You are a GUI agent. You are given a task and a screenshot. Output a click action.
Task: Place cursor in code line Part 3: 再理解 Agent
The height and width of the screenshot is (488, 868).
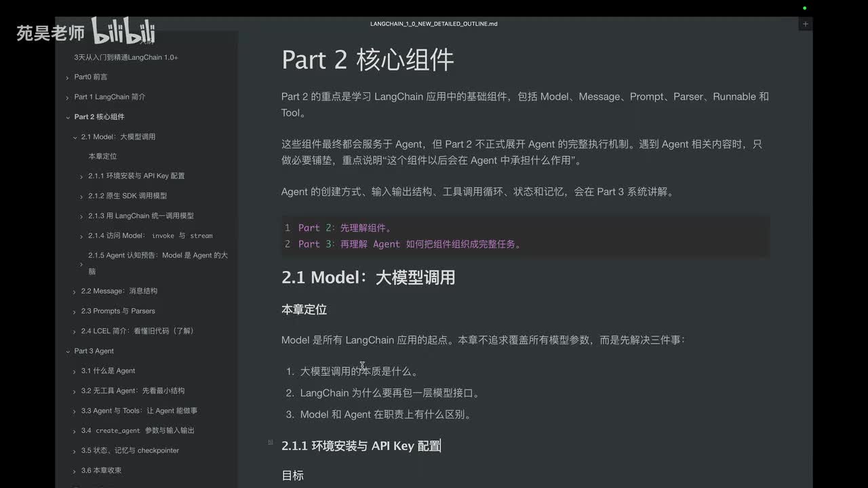411,244
